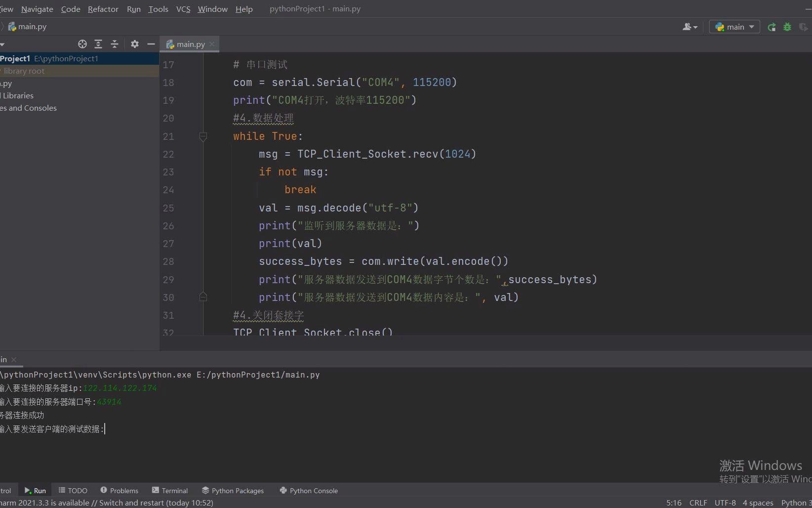The height and width of the screenshot is (508, 812).
Task: Click the console input prompt line
Action: [52, 429]
